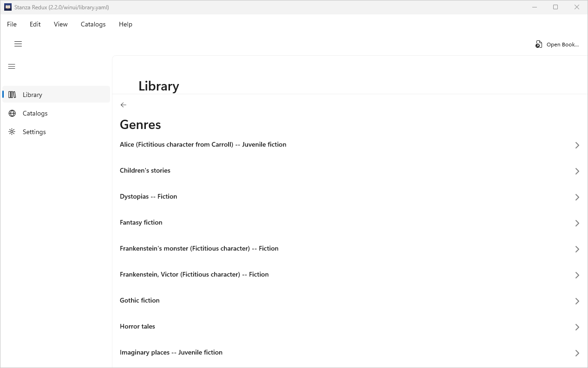Open the View menu
The height and width of the screenshot is (368, 588).
pyautogui.click(x=61, y=24)
